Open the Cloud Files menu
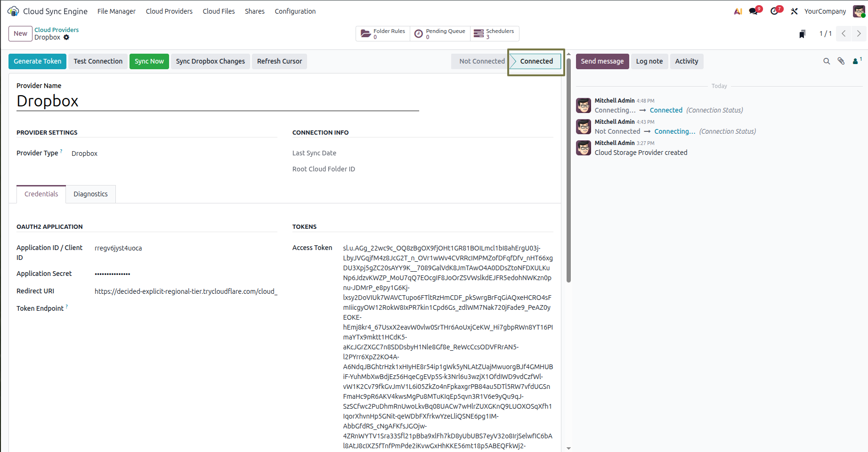 tap(219, 11)
